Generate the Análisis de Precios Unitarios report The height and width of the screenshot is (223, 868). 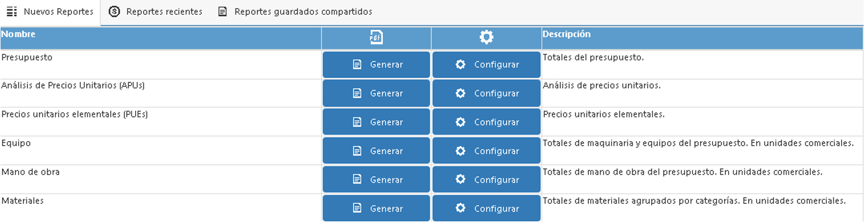click(x=376, y=93)
